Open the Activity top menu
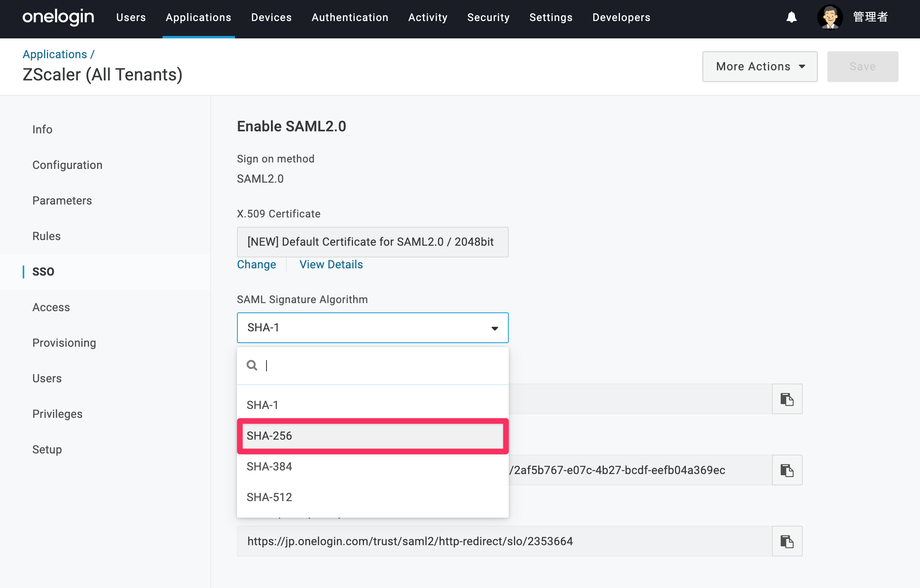 coord(428,17)
